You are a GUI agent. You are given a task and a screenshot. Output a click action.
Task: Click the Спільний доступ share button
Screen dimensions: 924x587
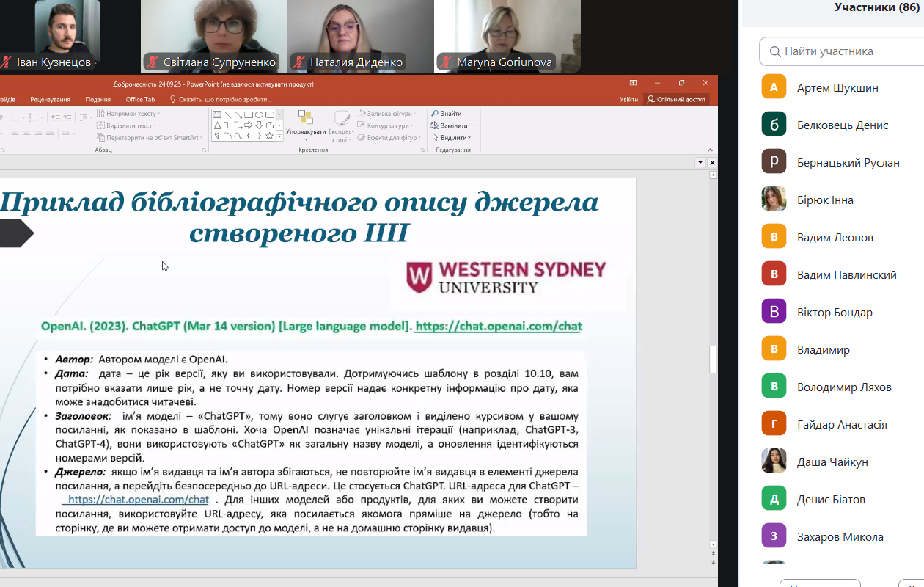675,99
